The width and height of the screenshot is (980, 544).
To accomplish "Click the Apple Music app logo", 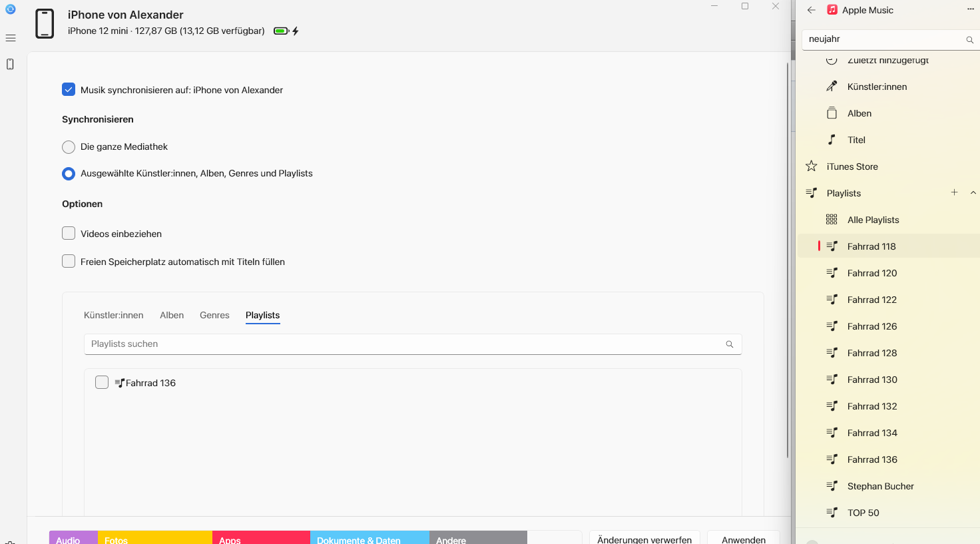I will point(832,10).
